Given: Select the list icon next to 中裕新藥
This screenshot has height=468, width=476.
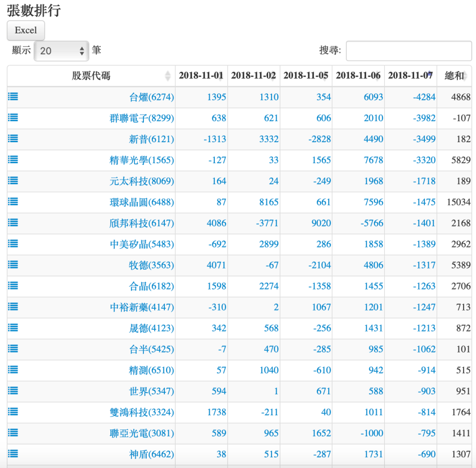Looking at the screenshot, I should point(12,307).
